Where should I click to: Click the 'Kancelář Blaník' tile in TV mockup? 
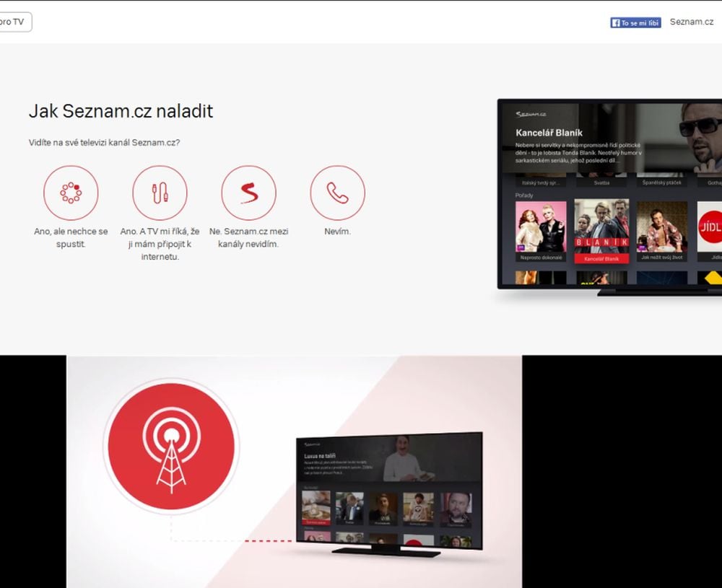pyautogui.click(x=601, y=231)
